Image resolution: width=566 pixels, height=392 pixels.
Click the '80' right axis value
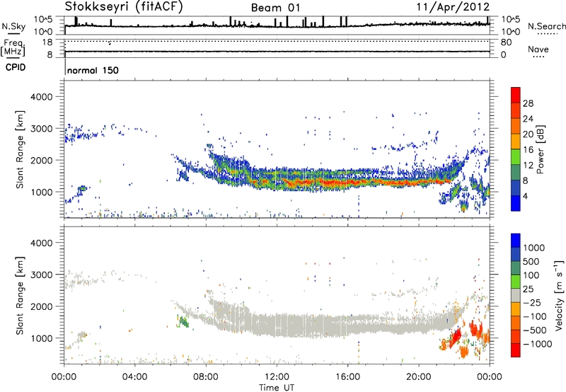point(506,42)
